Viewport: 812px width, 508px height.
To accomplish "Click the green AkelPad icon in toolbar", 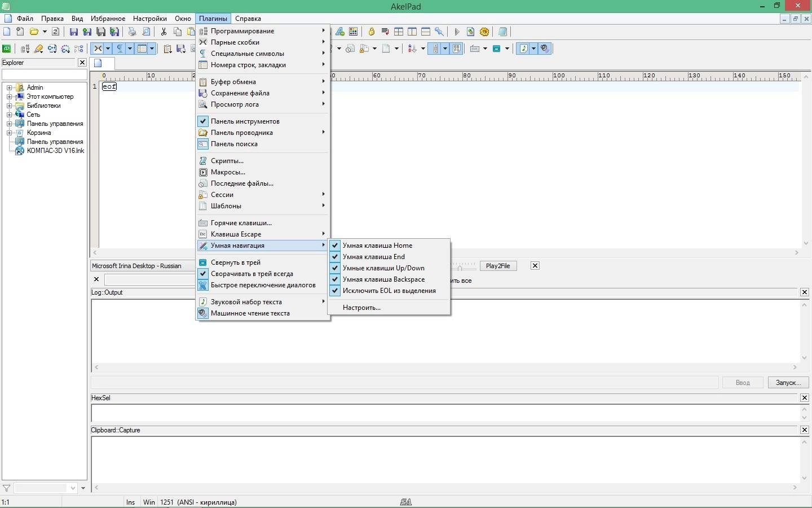I will 7,49.
